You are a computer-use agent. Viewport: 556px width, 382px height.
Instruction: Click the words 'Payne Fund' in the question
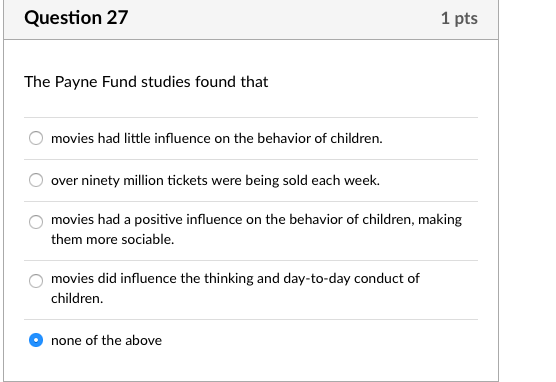tap(96, 82)
